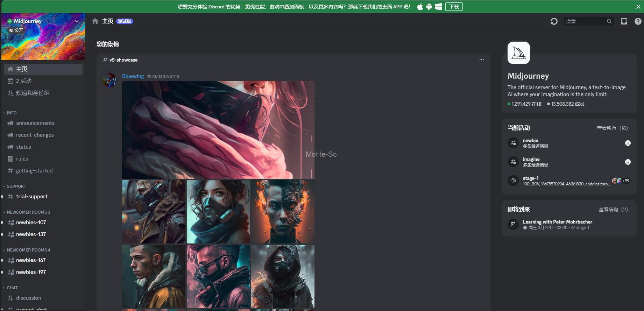Click the Android download icon in banner
This screenshot has width=644, height=311.
click(x=429, y=7)
